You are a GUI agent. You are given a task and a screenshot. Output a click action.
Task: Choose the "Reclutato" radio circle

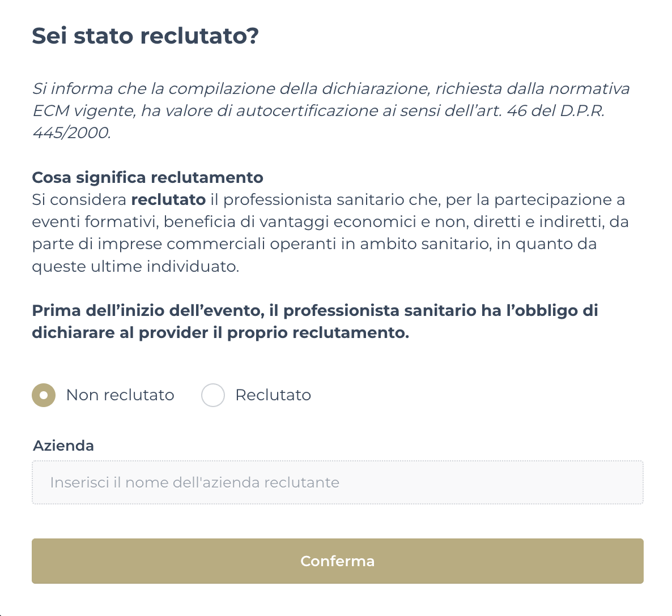[x=213, y=395]
